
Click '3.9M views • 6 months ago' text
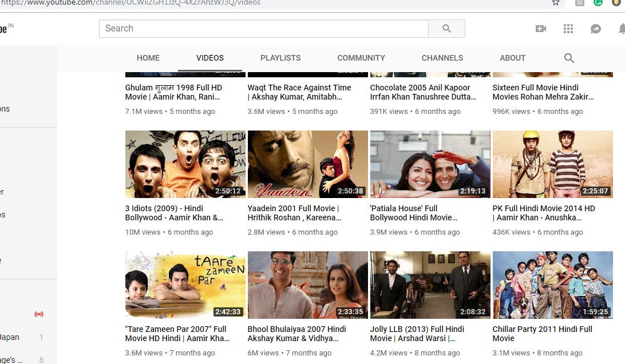pos(415,232)
